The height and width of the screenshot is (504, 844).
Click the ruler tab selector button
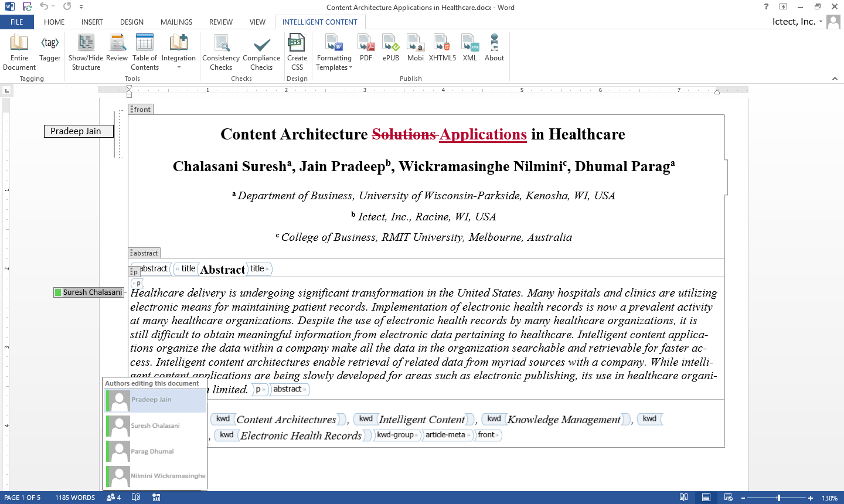point(6,90)
